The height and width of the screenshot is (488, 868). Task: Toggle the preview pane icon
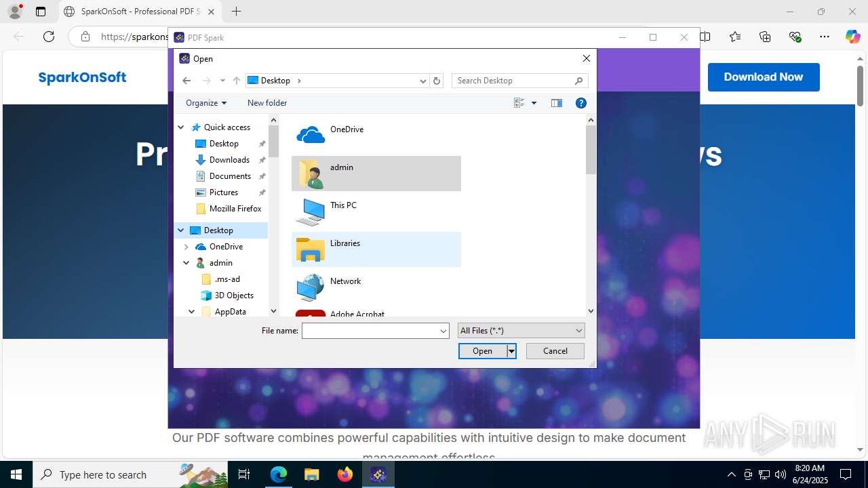557,103
